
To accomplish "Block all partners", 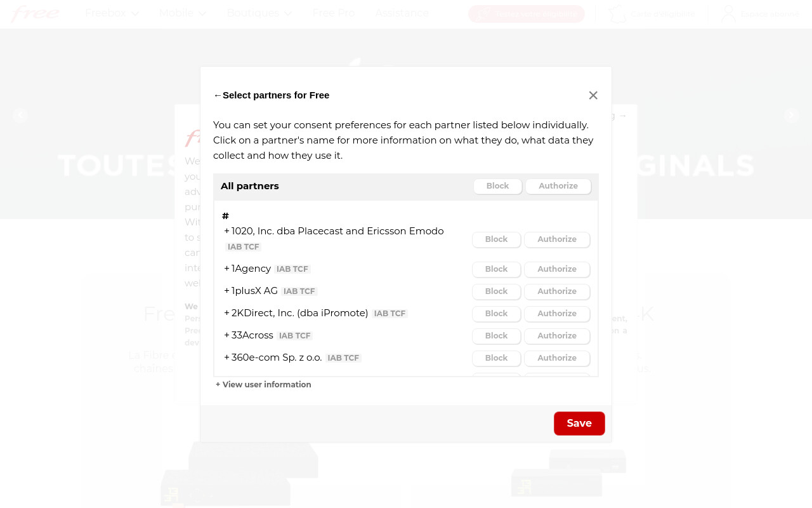I will (x=497, y=186).
